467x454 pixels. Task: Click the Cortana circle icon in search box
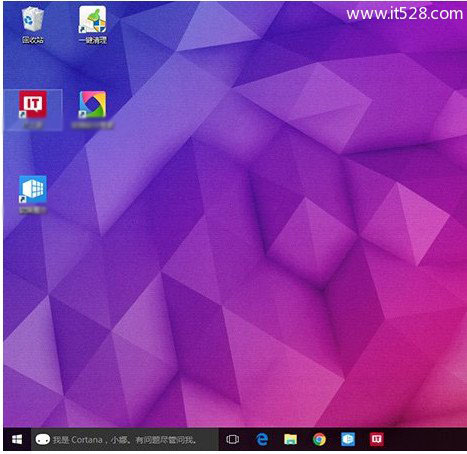pos(43,439)
